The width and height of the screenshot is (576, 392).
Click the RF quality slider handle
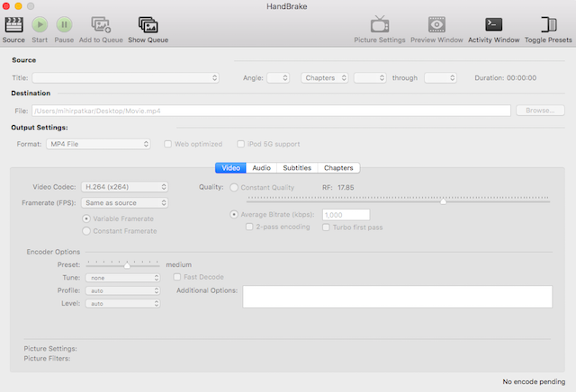(444, 201)
